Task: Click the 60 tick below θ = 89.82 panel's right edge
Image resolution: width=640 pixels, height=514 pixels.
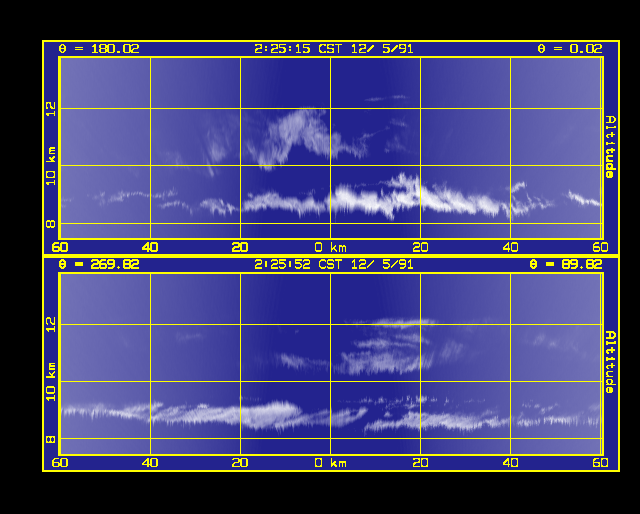Action: click(x=600, y=463)
